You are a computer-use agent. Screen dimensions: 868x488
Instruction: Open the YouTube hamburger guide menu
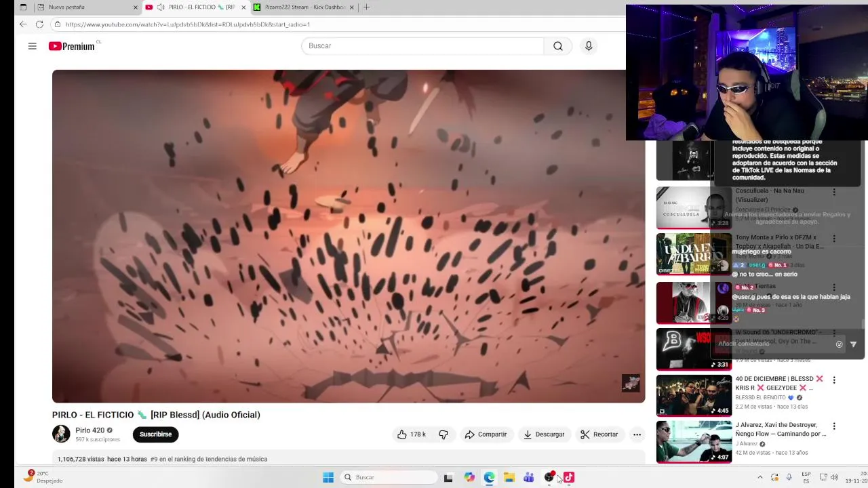coord(32,46)
